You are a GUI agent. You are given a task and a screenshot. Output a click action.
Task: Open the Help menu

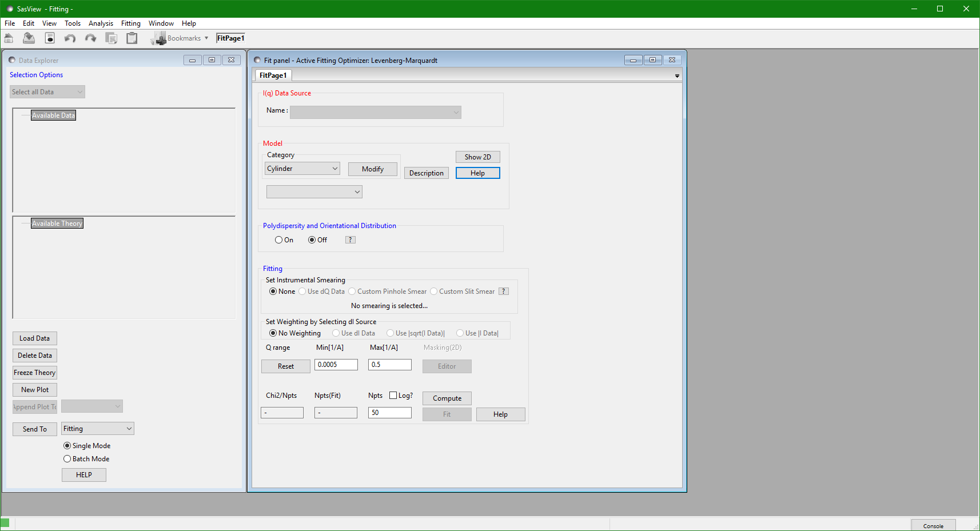point(189,23)
